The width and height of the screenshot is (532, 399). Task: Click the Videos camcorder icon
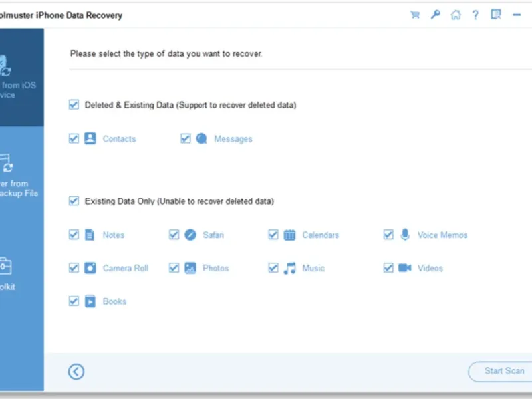[405, 268]
